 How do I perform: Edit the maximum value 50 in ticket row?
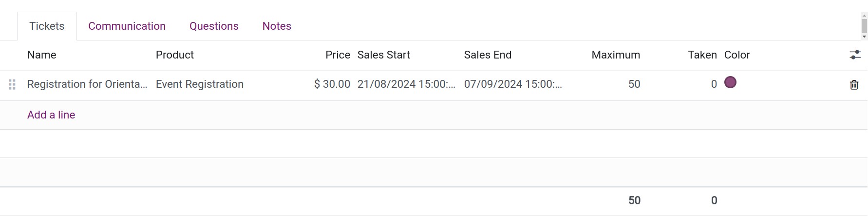(x=634, y=84)
